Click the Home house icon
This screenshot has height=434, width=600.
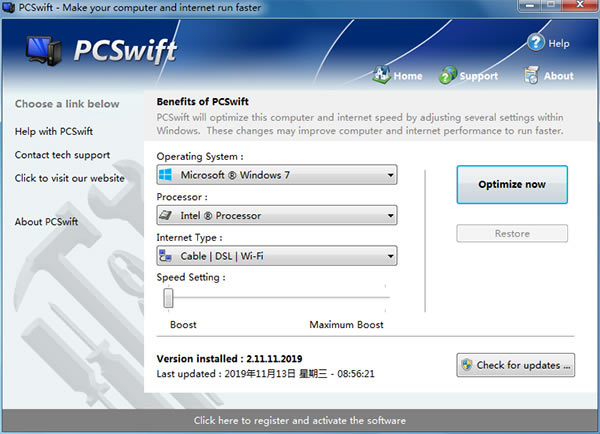point(381,75)
